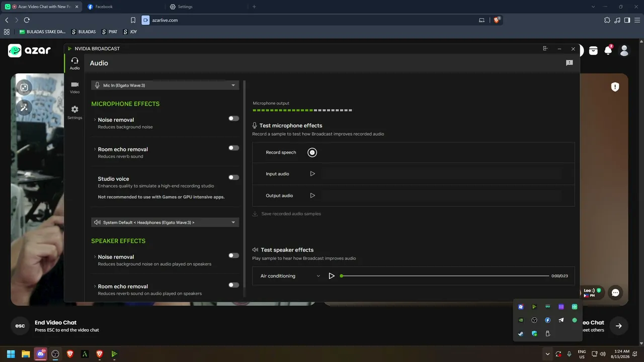Expand speaker Room echo removal settings chevron

point(95,286)
